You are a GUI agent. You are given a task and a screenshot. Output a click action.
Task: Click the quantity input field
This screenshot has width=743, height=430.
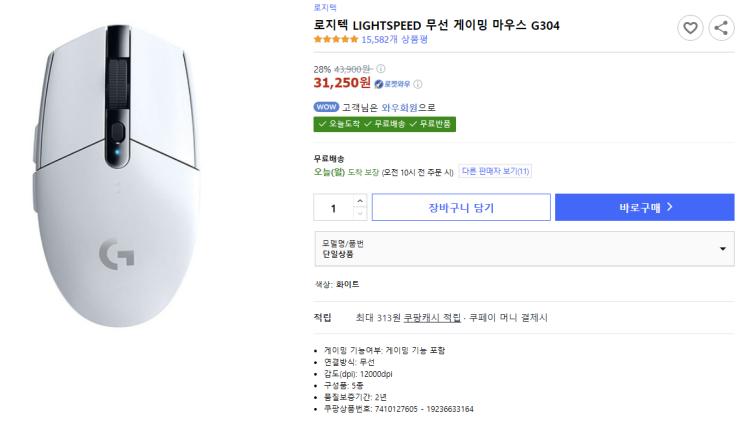point(333,208)
